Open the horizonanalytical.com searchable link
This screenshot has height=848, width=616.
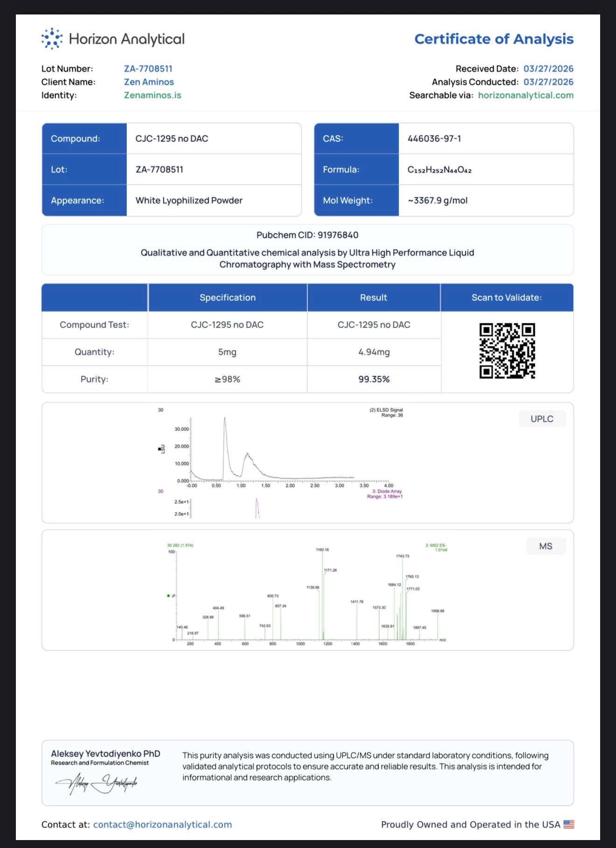coord(526,95)
